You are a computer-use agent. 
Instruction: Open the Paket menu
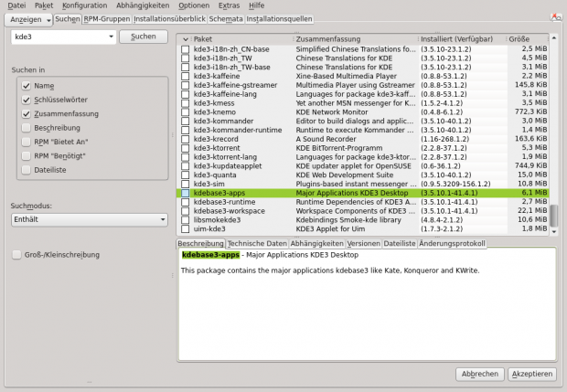pos(44,5)
